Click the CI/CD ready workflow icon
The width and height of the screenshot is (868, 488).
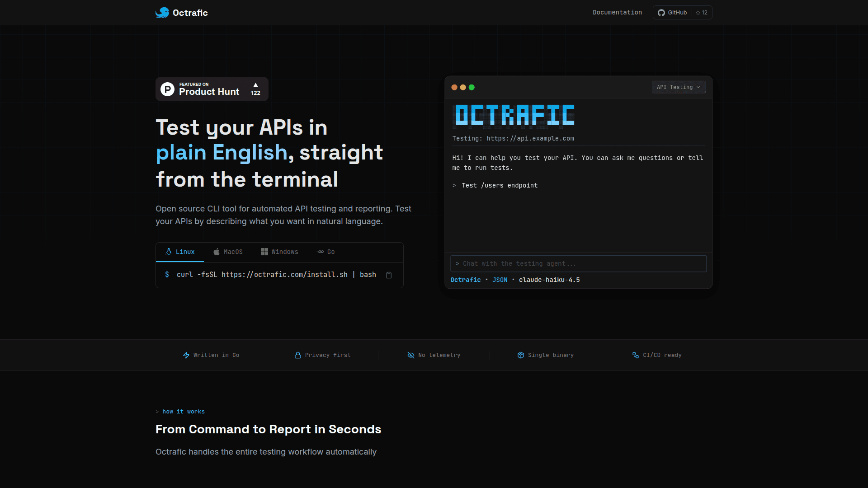click(636, 355)
